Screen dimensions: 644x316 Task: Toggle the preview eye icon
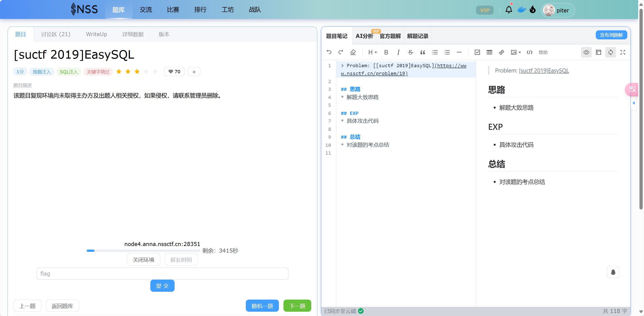coord(586,52)
